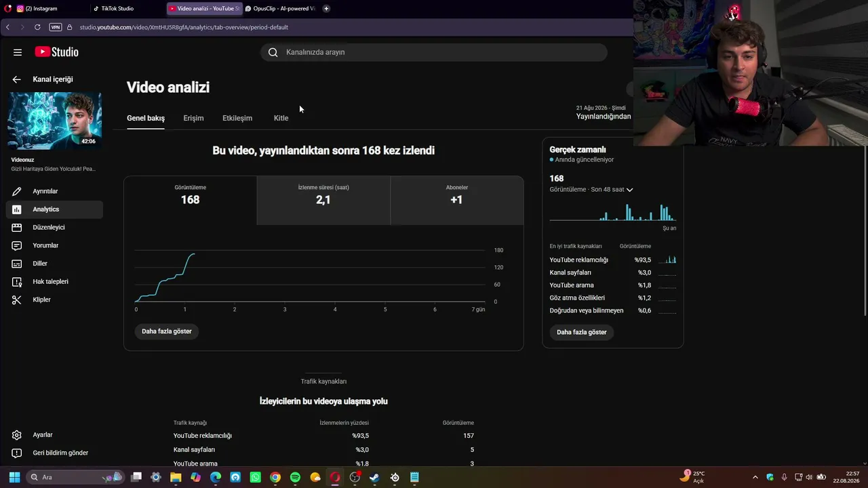Open the Windows Start menu

(x=14, y=477)
